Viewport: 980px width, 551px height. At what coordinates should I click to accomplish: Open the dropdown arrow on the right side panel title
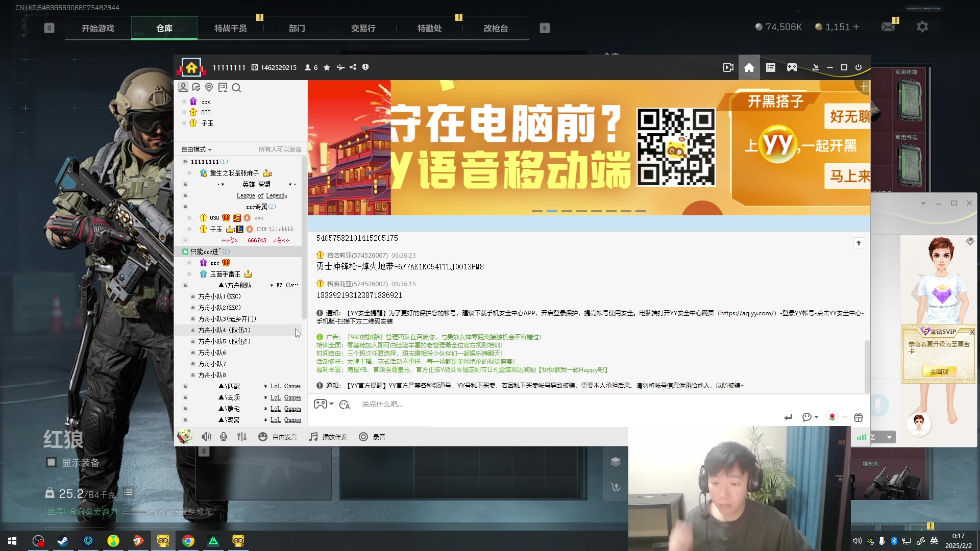pyautogui.click(x=923, y=203)
